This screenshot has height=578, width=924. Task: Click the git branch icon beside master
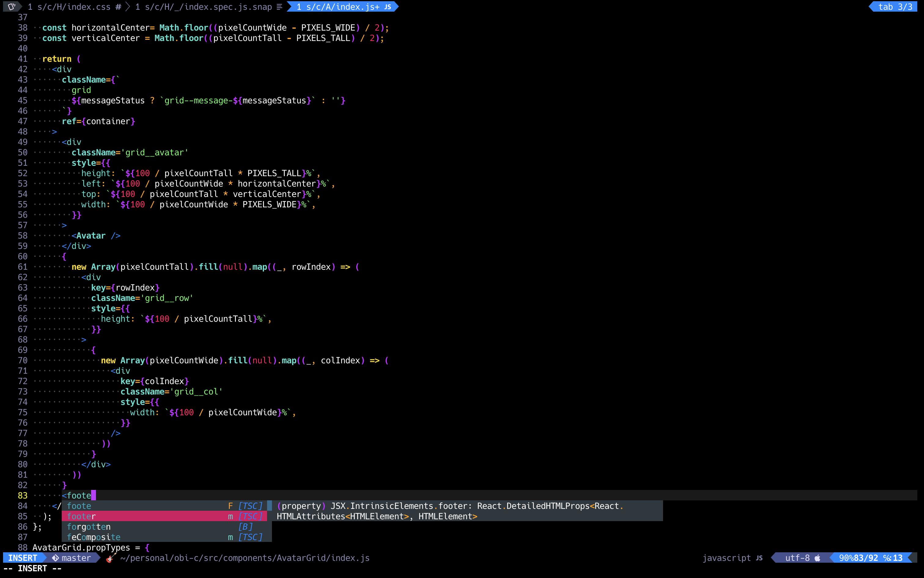pos(56,558)
